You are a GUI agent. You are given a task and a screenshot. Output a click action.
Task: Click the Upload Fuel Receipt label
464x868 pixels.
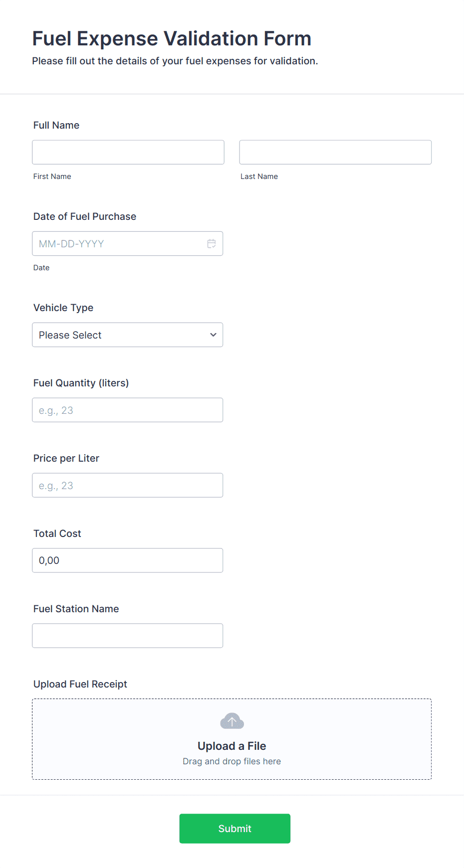click(80, 684)
